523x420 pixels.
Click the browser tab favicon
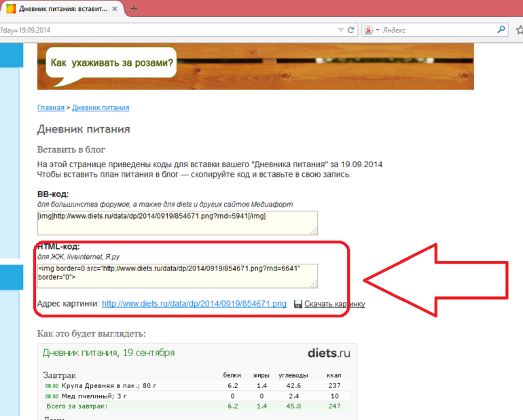(11, 9)
